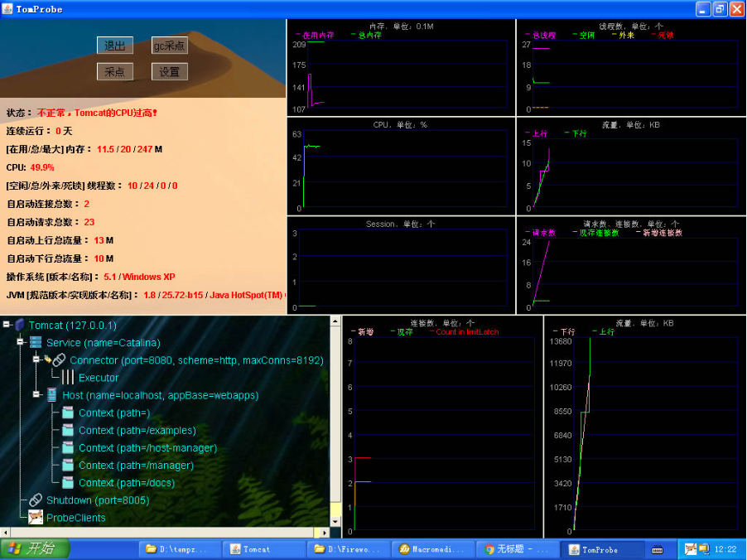Click the ProbeClients icon
Viewport: 747px width, 560px height.
[x=36, y=518]
